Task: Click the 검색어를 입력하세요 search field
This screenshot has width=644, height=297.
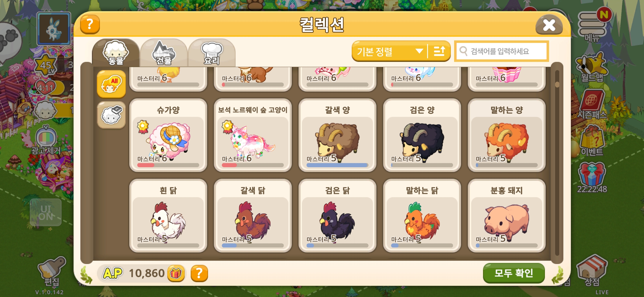Action: click(501, 51)
